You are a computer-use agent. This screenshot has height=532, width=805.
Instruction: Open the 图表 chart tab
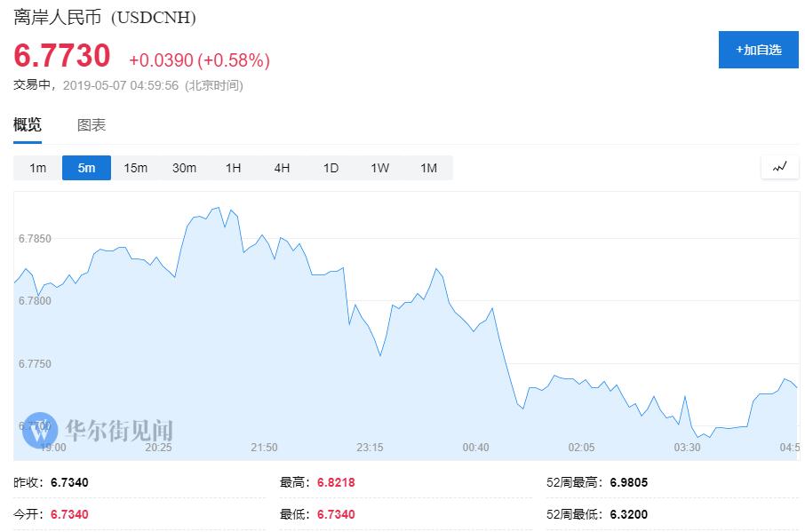pos(92,125)
